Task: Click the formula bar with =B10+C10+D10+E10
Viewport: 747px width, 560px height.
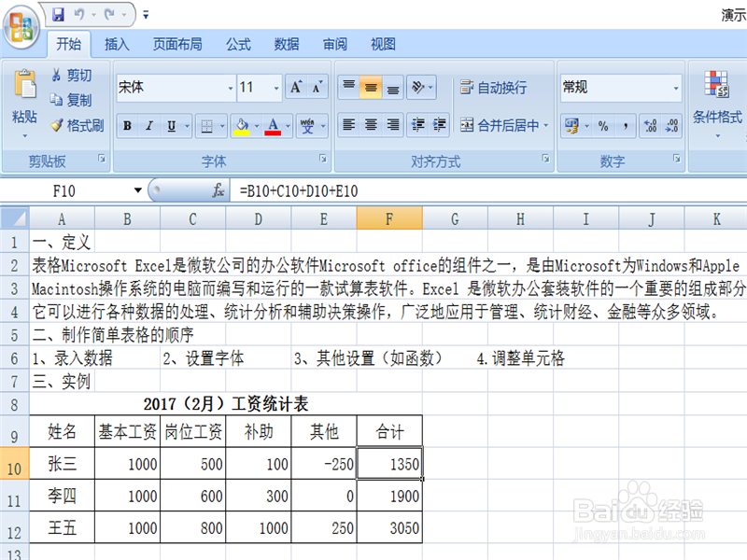Action: click(488, 191)
